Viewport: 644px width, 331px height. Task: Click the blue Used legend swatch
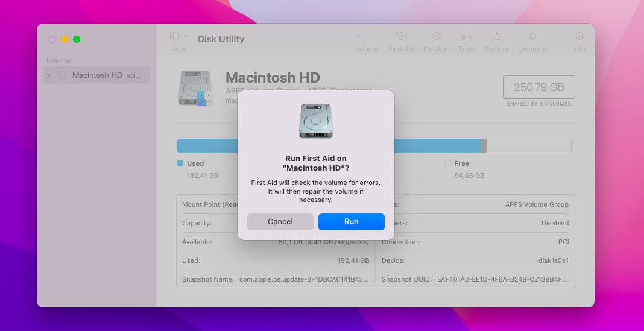tap(180, 163)
